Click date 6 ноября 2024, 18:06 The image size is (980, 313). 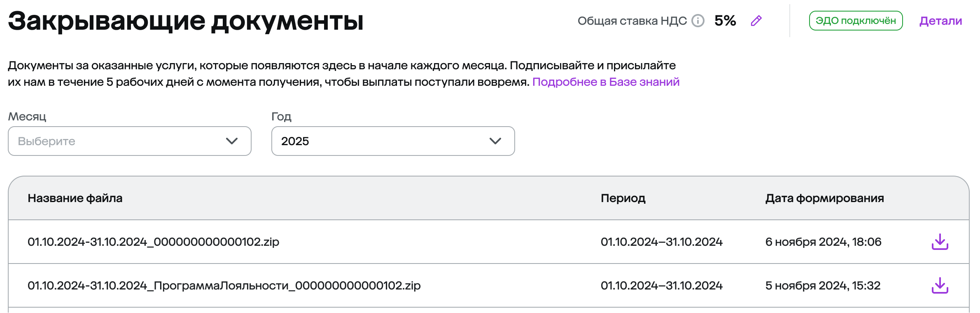point(824,242)
